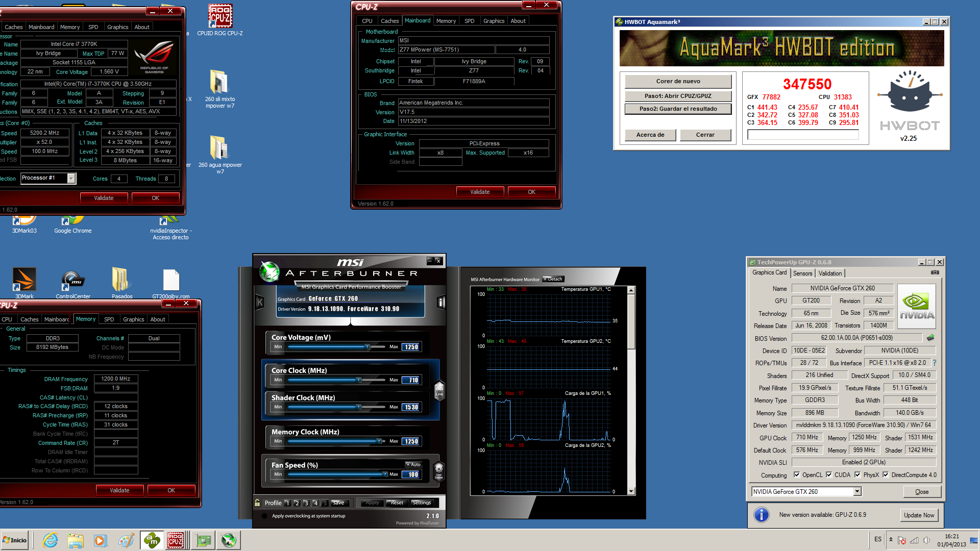Toggle the PhysX checkbox in GPU-Z

(858, 474)
